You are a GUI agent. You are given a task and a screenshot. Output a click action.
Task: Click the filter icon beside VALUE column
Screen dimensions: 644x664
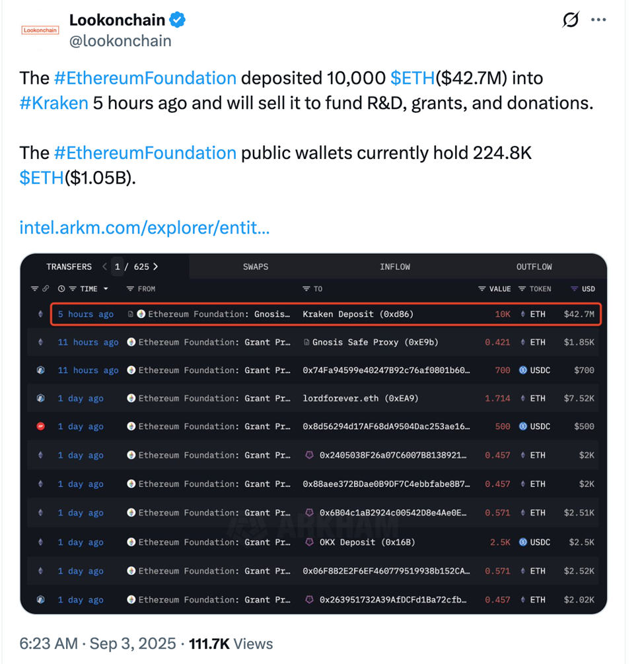(482, 289)
